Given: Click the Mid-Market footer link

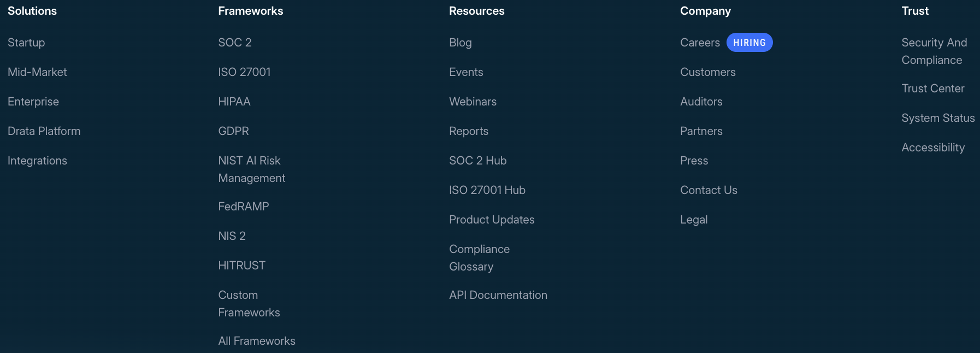Looking at the screenshot, I should tap(37, 72).
